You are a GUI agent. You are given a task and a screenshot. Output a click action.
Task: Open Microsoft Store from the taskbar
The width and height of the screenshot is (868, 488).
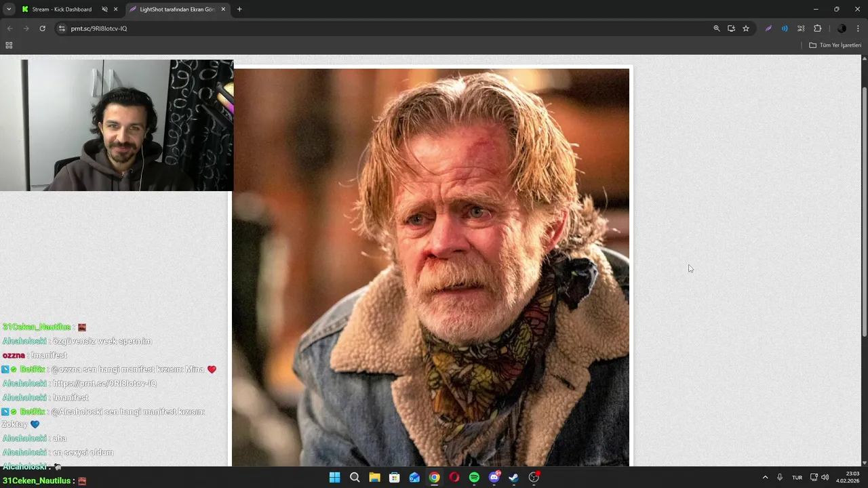pos(394,477)
